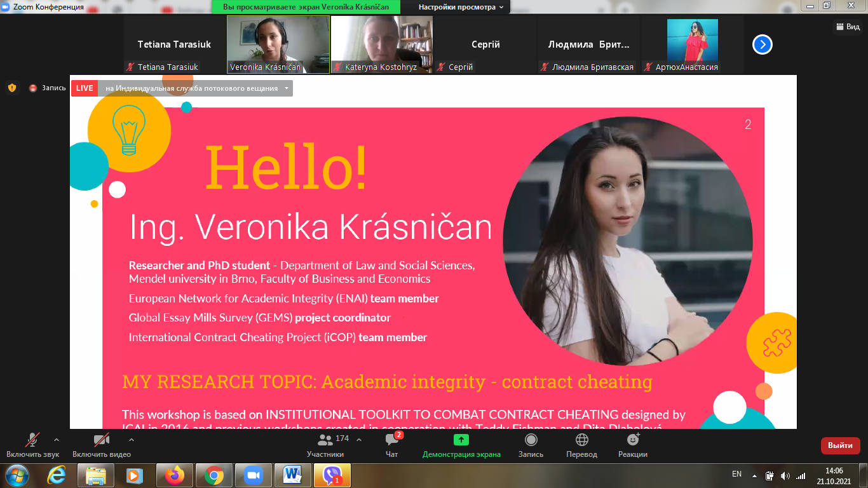Expand video options arrow next to camera
Image resolution: width=868 pixels, height=488 pixels.
(132, 440)
